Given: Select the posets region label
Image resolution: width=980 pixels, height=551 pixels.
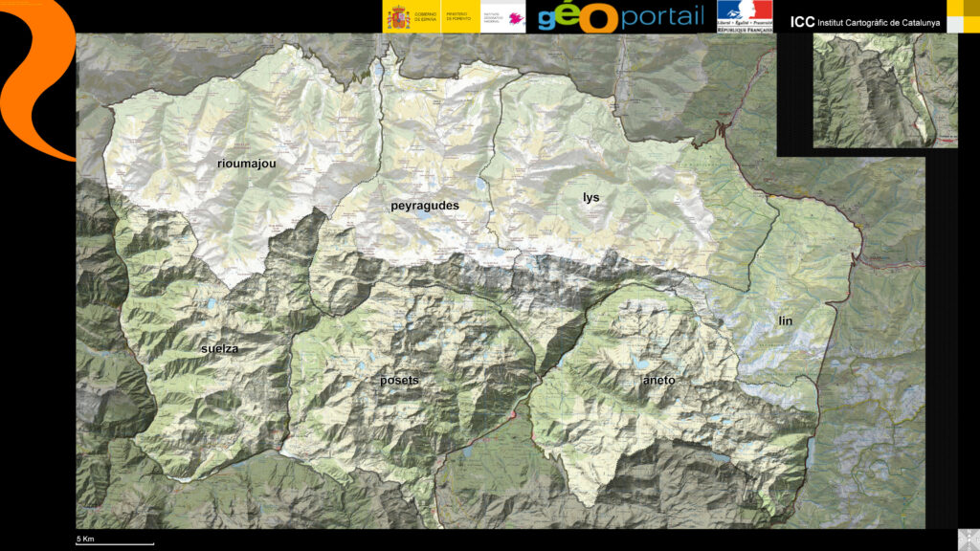Looking at the screenshot, I should pyautogui.click(x=399, y=380).
